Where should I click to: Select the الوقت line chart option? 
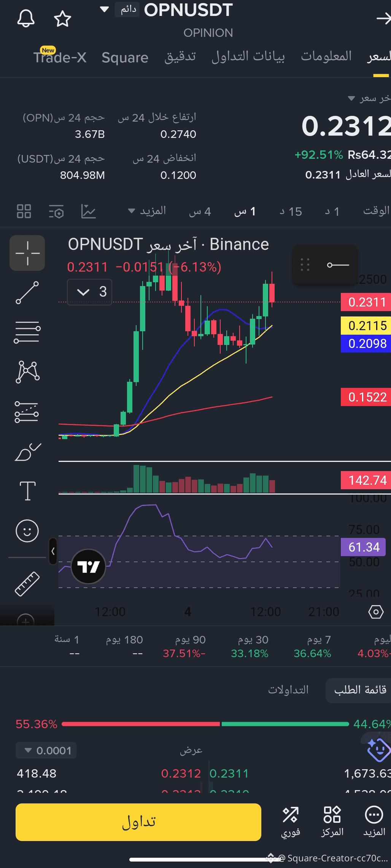click(376, 211)
